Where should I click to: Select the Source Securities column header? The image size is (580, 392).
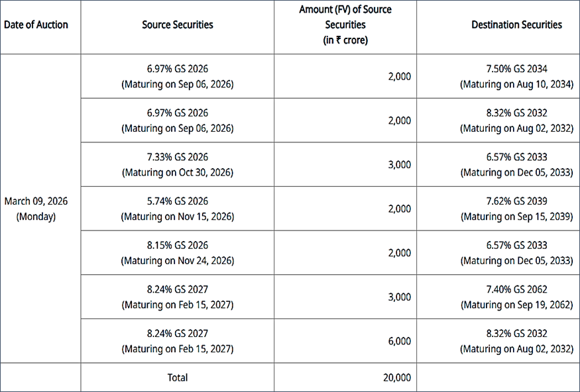(x=178, y=25)
